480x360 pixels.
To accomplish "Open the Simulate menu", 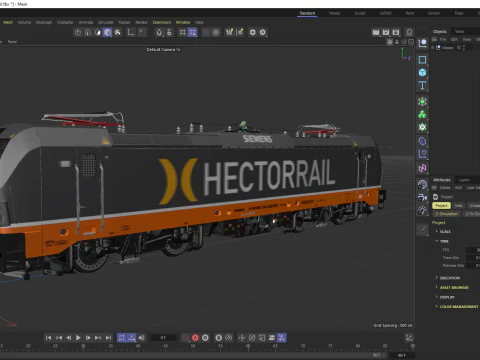I will [106, 22].
